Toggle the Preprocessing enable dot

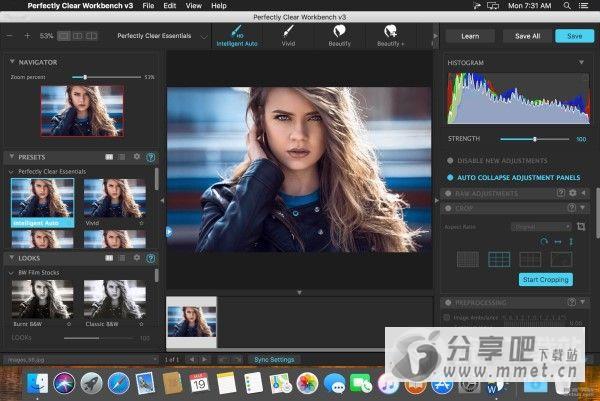[x=448, y=302]
